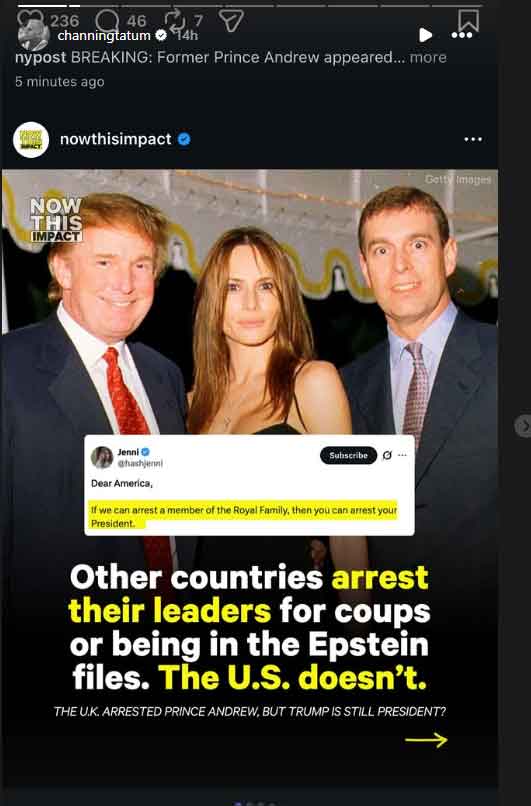Open story options three-dot menu
The image size is (531, 806).
[x=462, y=35]
